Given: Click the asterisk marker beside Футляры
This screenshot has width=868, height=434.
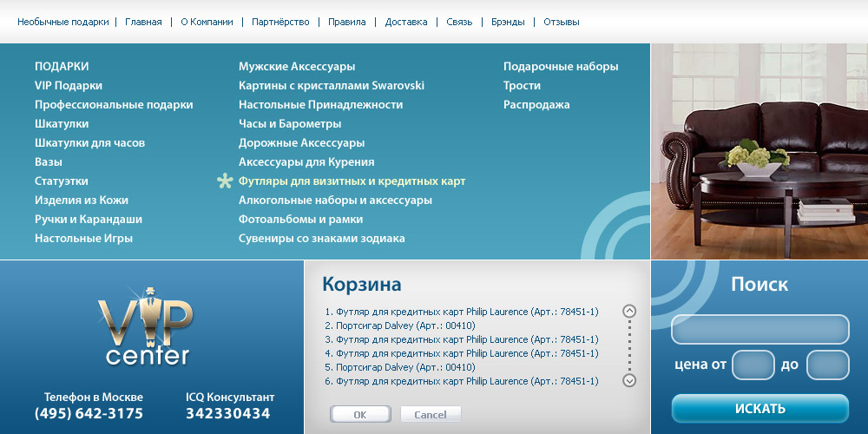Looking at the screenshot, I should (x=225, y=181).
